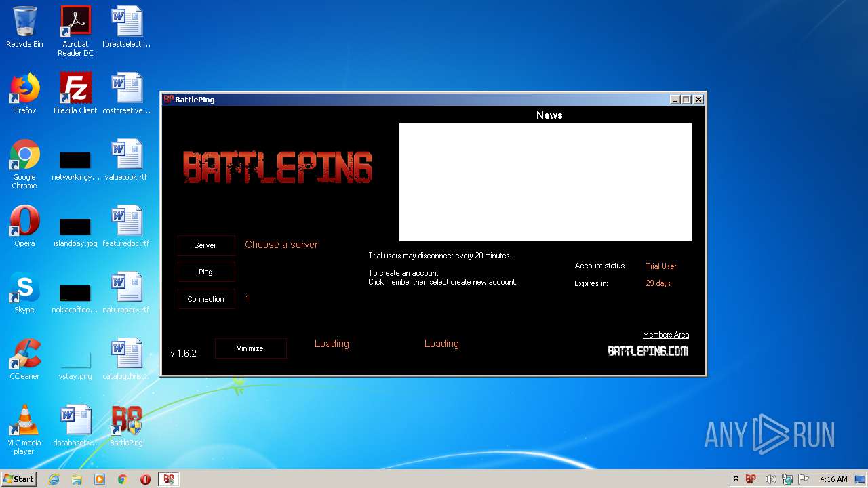Image resolution: width=868 pixels, height=488 pixels.
Task: Launch VLC media player shortcut
Action: point(24,430)
